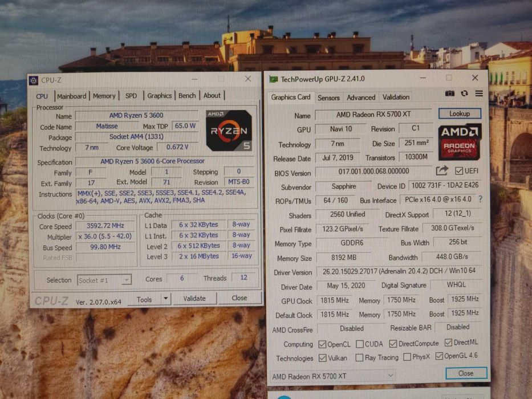Click the Device ID value 1002 731F - 1DA2 E426
Viewport: 532px width, 399px height.
click(445, 185)
